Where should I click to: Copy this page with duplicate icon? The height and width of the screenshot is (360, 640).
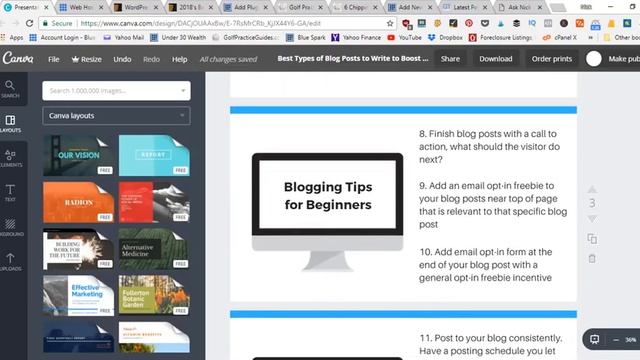coord(592,239)
